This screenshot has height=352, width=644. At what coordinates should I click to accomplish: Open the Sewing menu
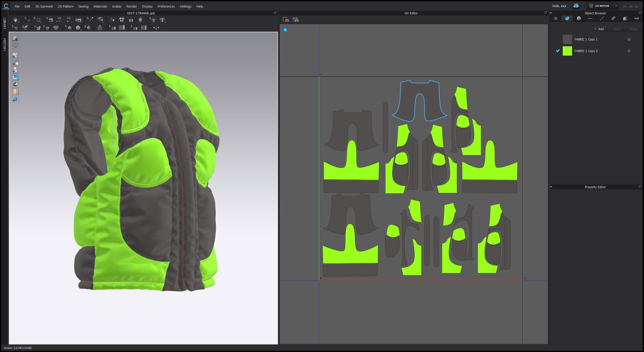click(x=83, y=6)
